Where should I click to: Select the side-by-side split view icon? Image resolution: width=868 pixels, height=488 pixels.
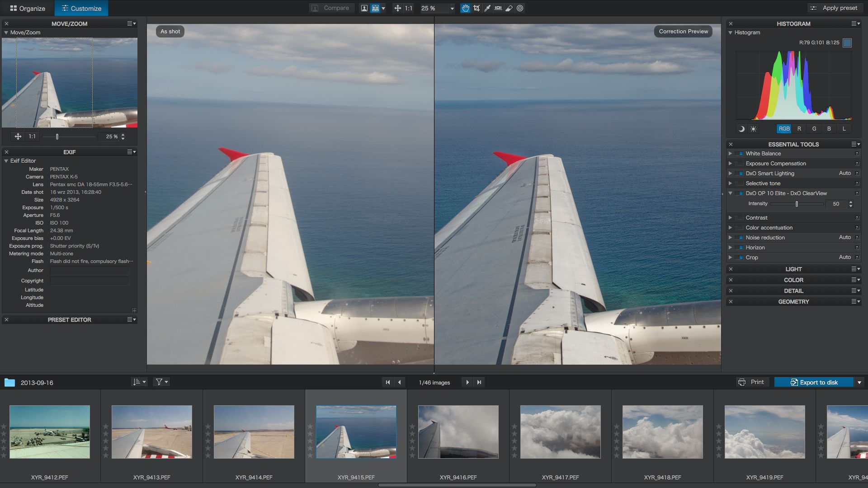[375, 8]
